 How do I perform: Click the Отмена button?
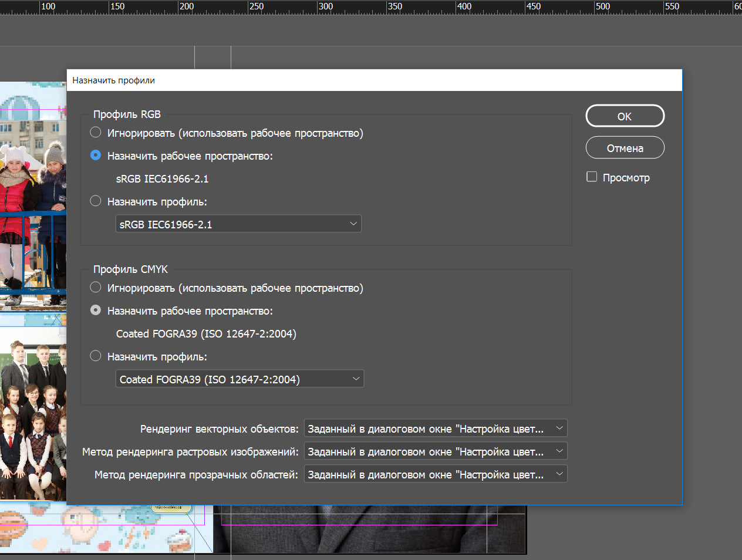625,148
